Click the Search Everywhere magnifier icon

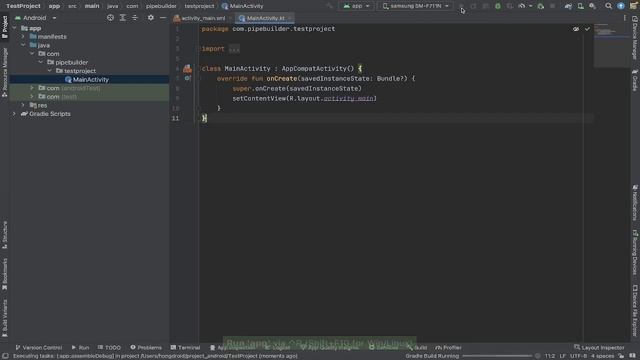608,6
